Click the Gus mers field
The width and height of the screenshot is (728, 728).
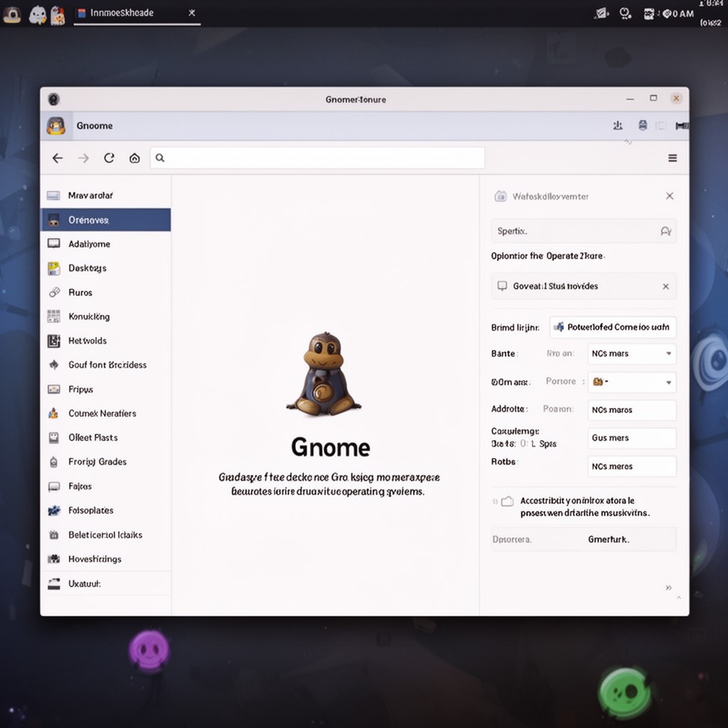coord(632,438)
